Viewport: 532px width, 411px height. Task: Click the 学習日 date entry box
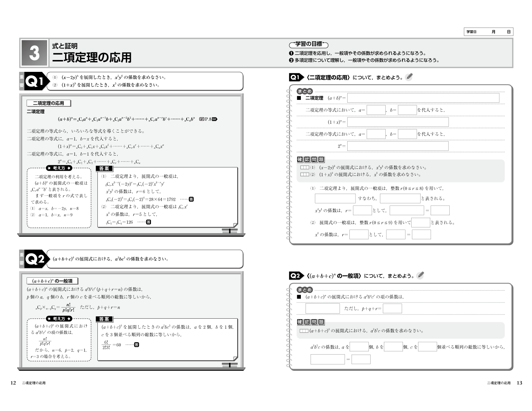point(489,32)
